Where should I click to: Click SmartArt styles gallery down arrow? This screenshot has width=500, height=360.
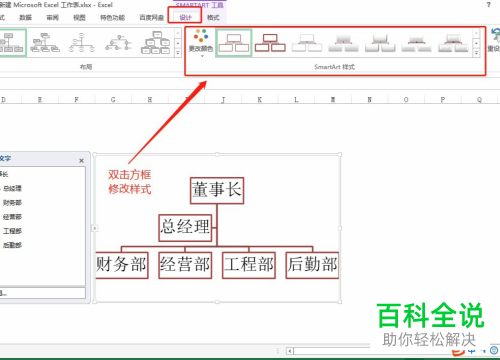(476, 43)
